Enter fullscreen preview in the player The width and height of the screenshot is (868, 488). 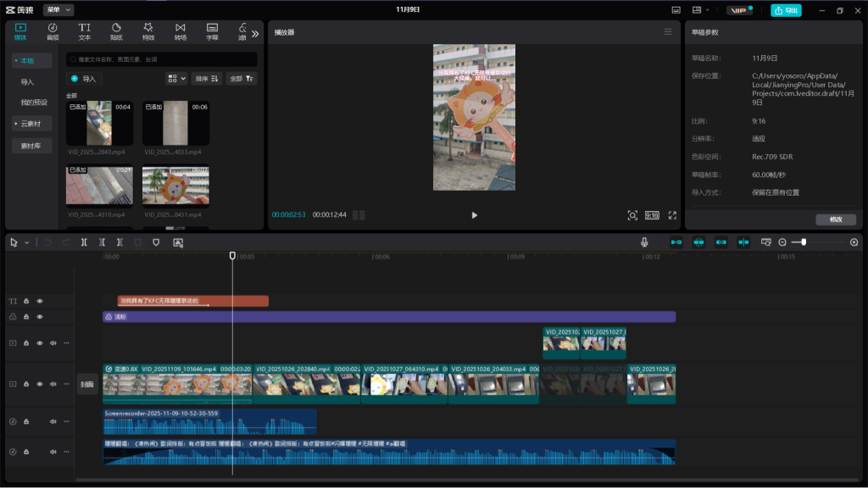tap(672, 215)
